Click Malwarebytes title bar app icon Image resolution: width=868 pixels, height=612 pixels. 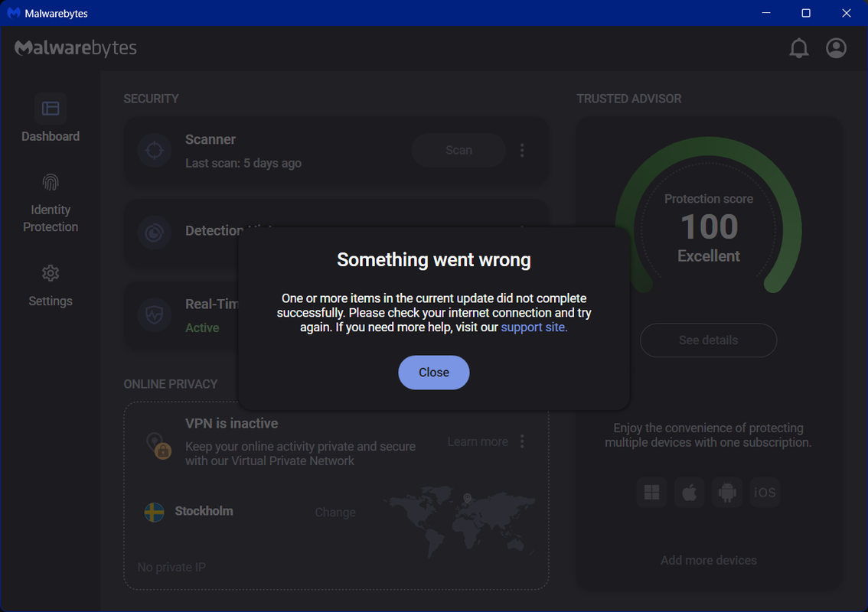click(x=13, y=13)
